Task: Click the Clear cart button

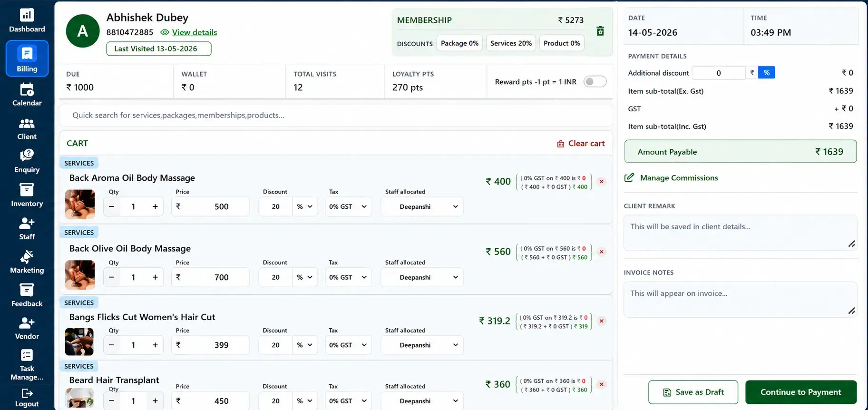Action: (581, 143)
